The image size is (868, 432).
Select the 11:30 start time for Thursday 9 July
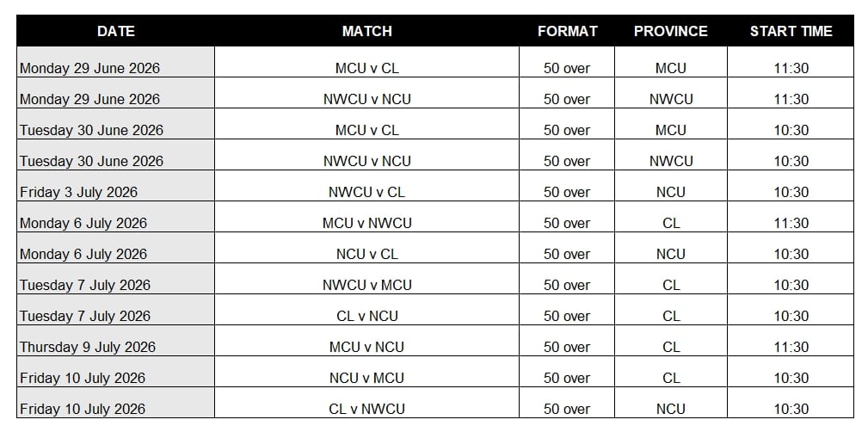point(791,347)
